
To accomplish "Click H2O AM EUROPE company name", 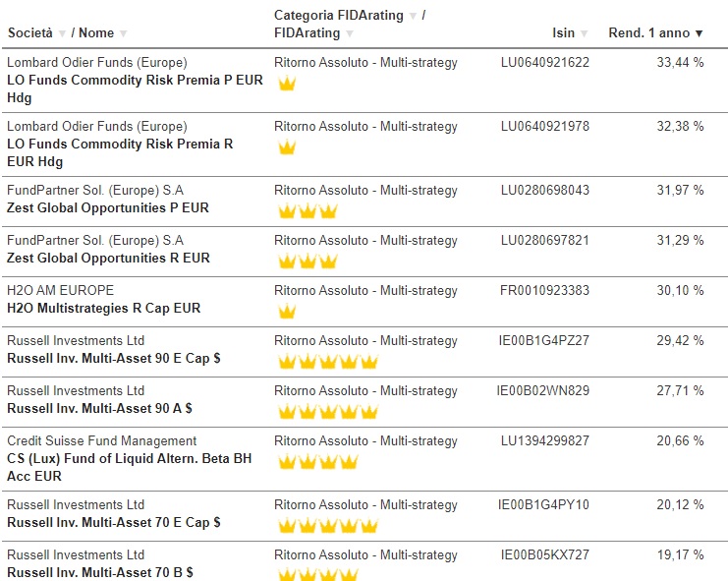I will tap(60, 290).
